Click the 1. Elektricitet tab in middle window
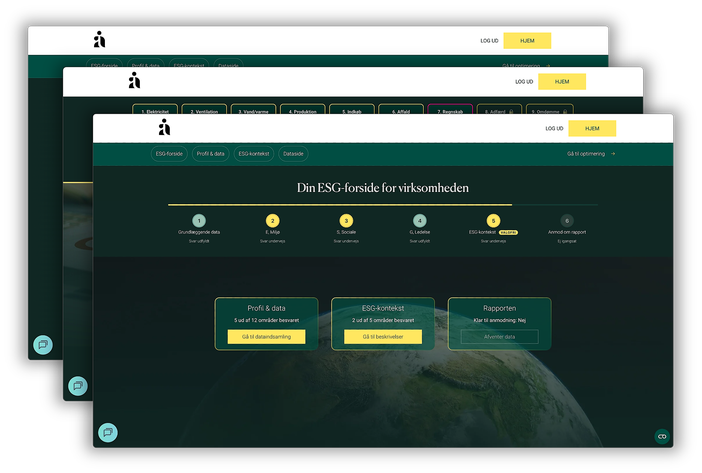The image size is (702, 473). point(155,111)
